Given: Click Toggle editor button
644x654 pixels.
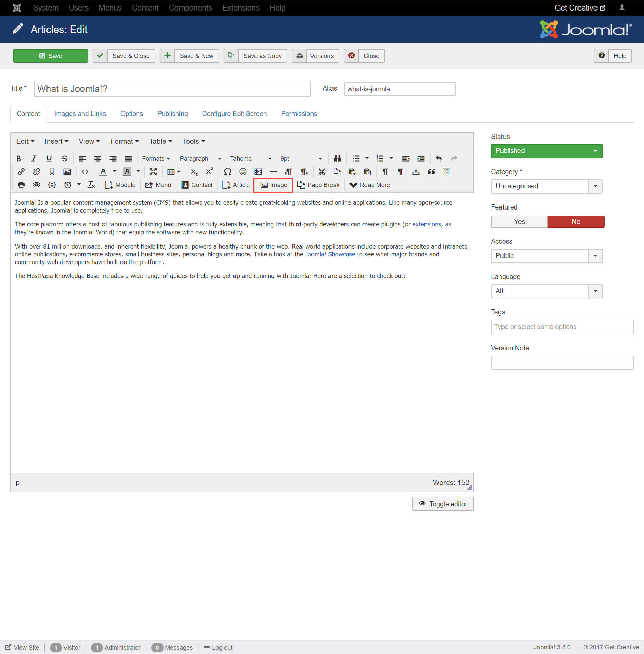Looking at the screenshot, I should pos(443,504).
